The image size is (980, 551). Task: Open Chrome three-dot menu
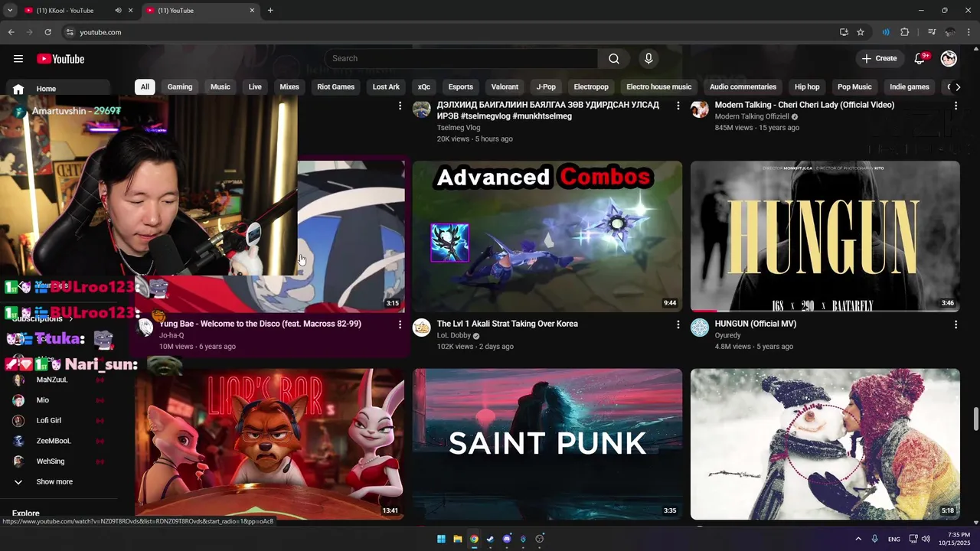[x=969, y=32]
